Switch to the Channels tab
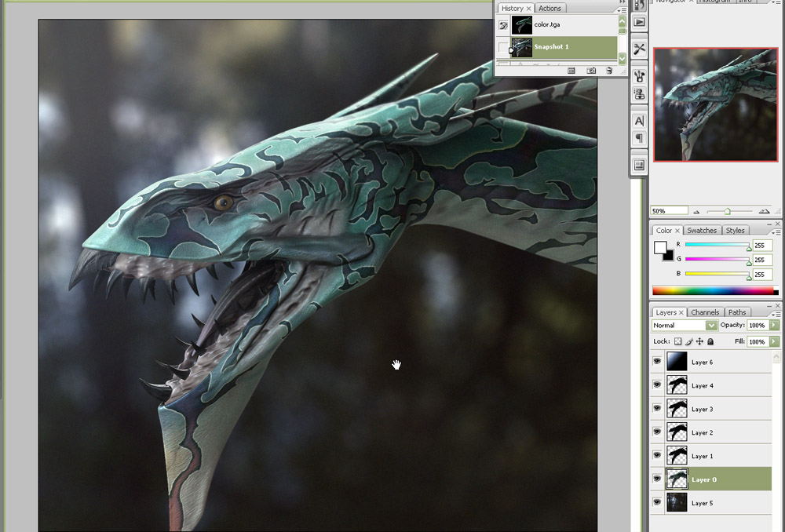 pyautogui.click(x=705, y=313)
